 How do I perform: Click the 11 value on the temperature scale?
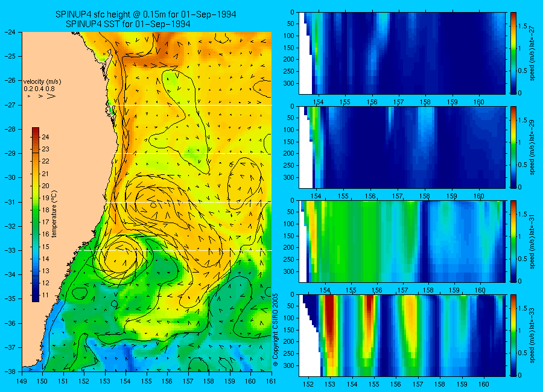(45, 296)
